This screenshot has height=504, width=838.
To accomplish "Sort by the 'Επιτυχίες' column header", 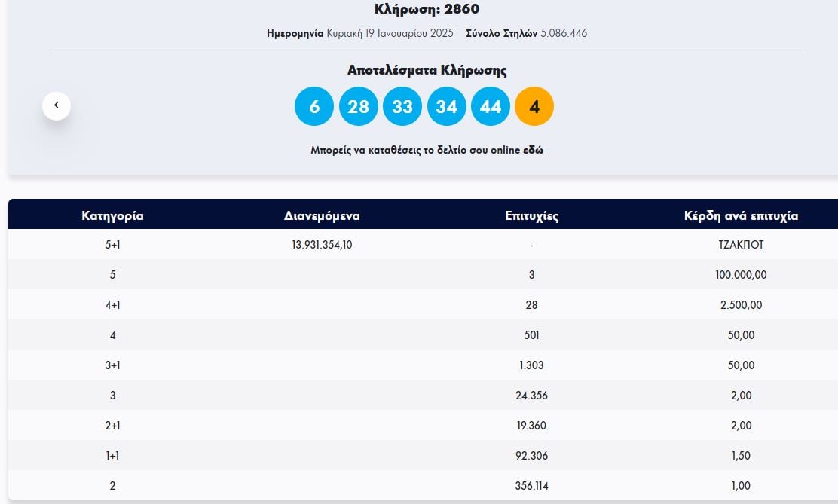I will pyautogui.click(x=531, y=216).
